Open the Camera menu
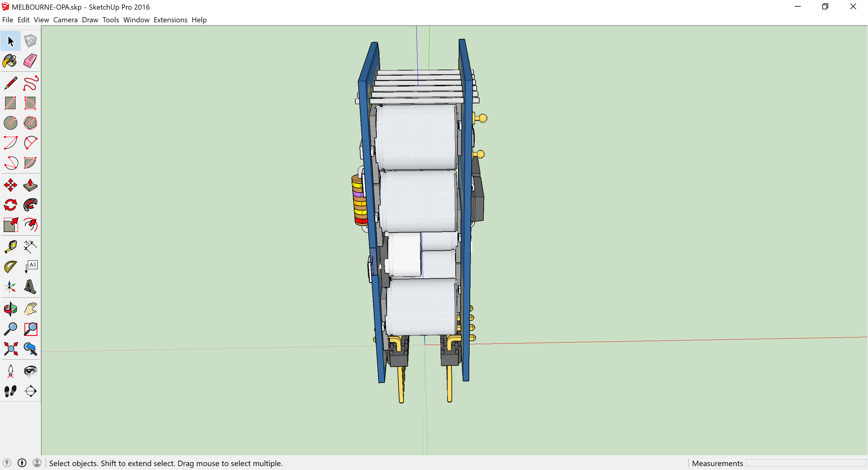 (65, 20)
